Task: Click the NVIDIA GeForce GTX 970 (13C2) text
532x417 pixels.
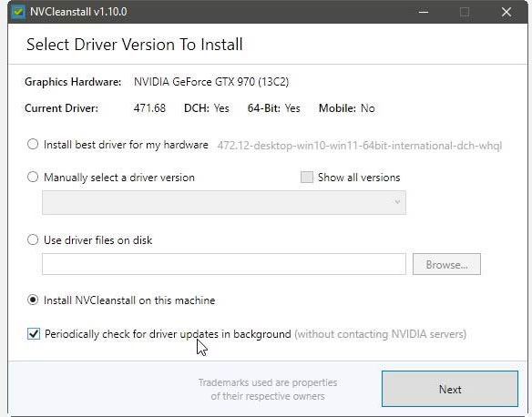Action: click(x=211, y=82)
